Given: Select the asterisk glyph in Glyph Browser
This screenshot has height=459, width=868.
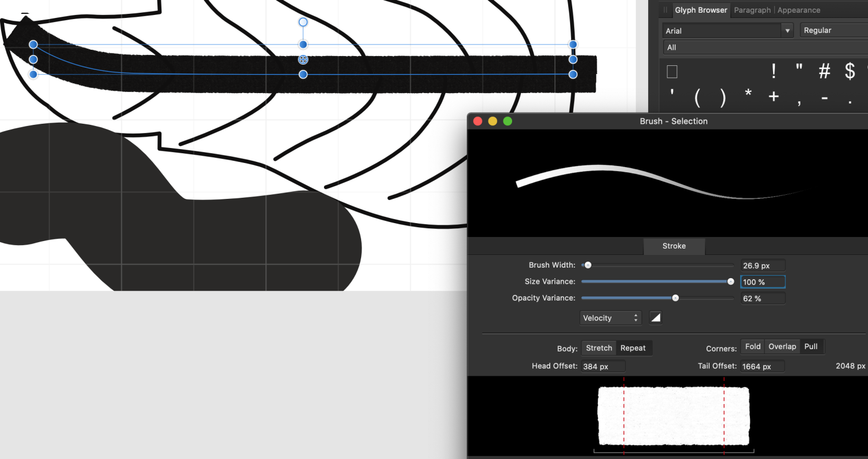Looking at the screenshot, I should 748,97.
